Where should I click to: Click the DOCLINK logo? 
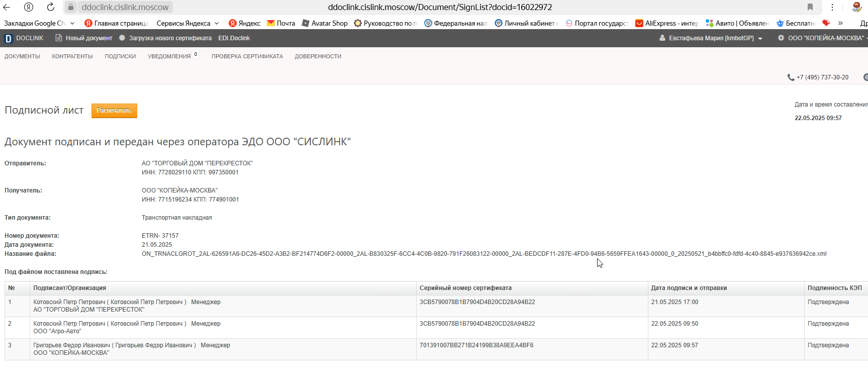pyautogui.click(x=24, y=38)
